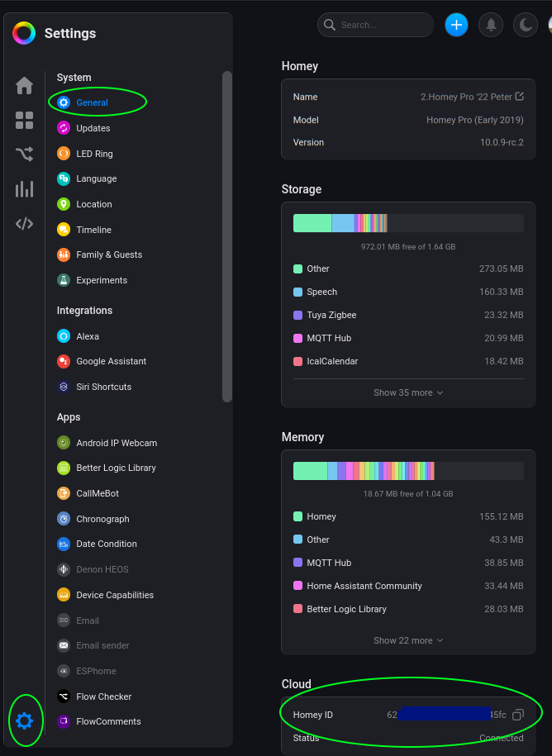
Task: Click the Storage usage bar
Action: click(x=408, y=223)
